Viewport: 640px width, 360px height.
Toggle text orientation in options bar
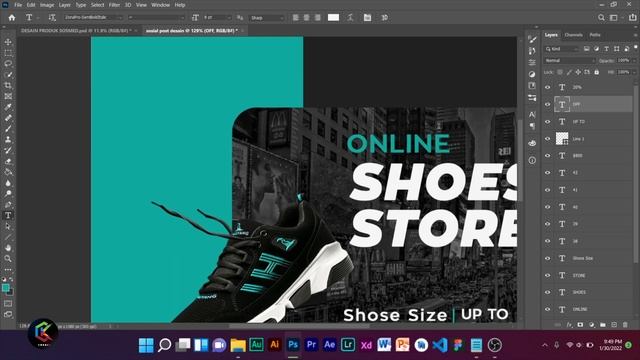[x=52, y=18]
